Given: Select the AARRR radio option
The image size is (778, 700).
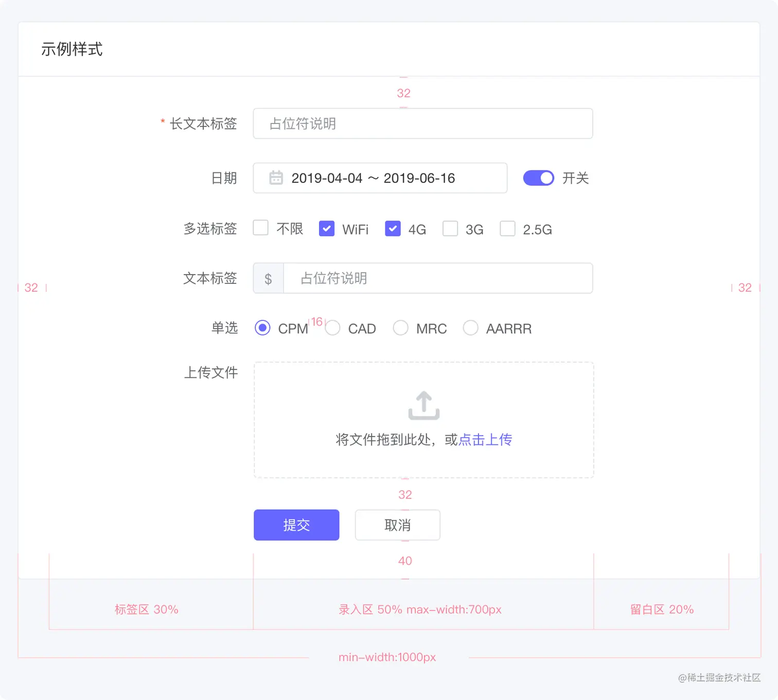Looking at the screenshot, I should tap(470, 328).
